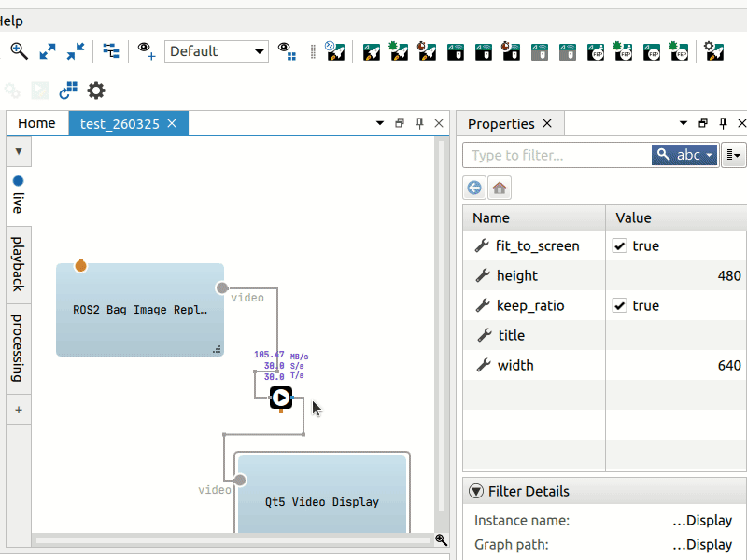Select the ROS2 Bag Image Replay node

[139, 309]
